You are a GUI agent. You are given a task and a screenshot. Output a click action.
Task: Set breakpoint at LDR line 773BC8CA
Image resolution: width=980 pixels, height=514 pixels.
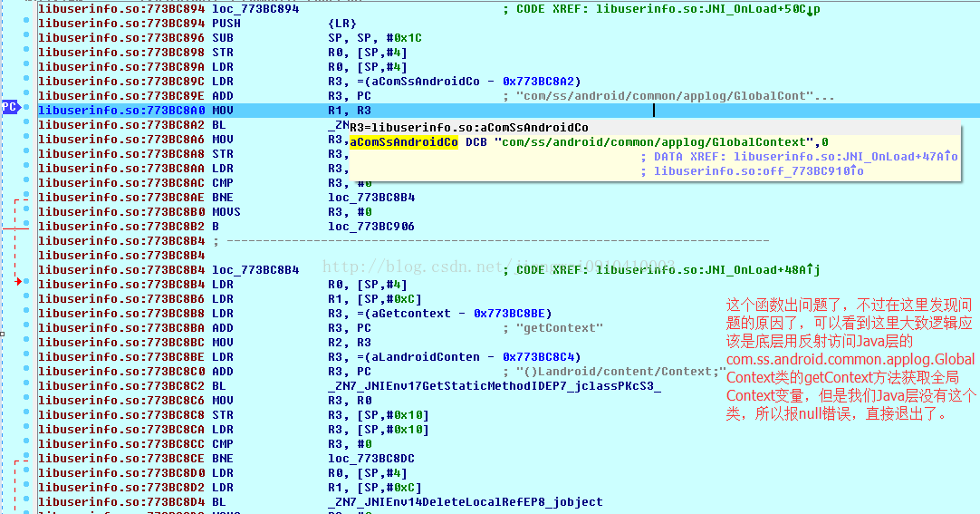coord(26,426)
